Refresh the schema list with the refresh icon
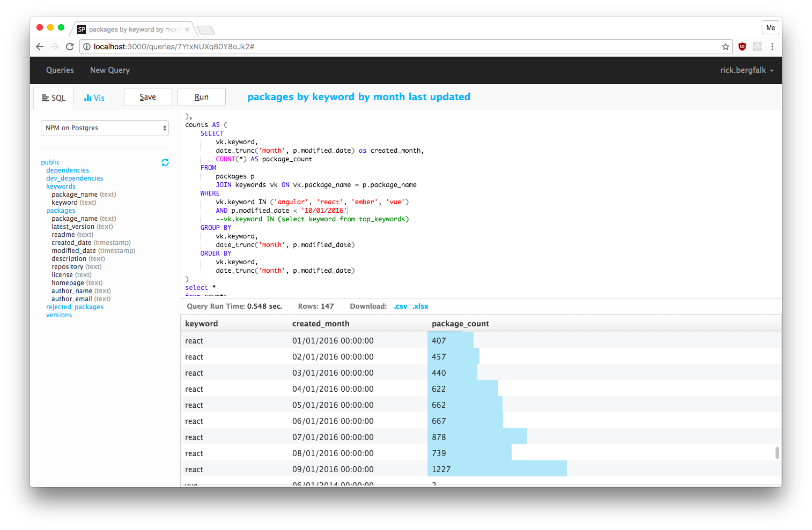Image resolution: width=812 pixels, height=530 pixels. pos(165,162)
